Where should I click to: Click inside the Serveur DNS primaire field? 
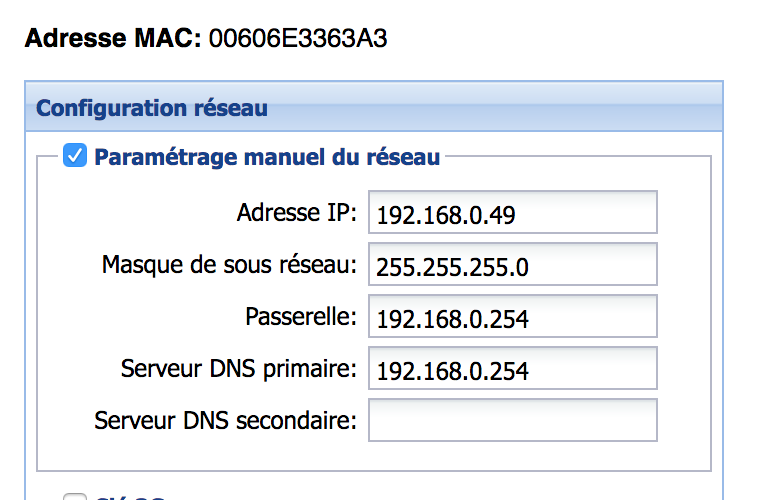[513, 368]
